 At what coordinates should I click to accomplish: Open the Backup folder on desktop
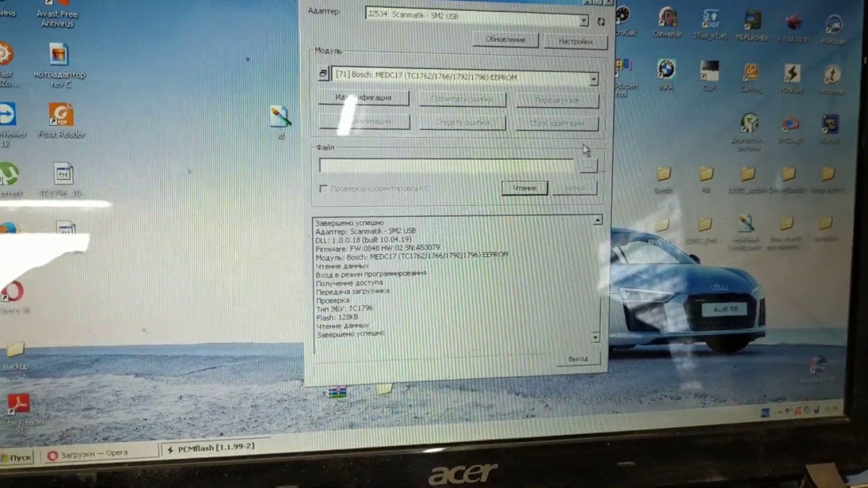(15, 357)
